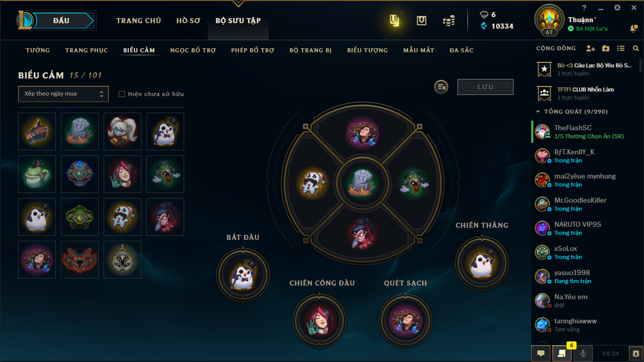Screen dimensions: 644x362
Task: Open the client settings gear icon
Action: (x=617, y=8)
